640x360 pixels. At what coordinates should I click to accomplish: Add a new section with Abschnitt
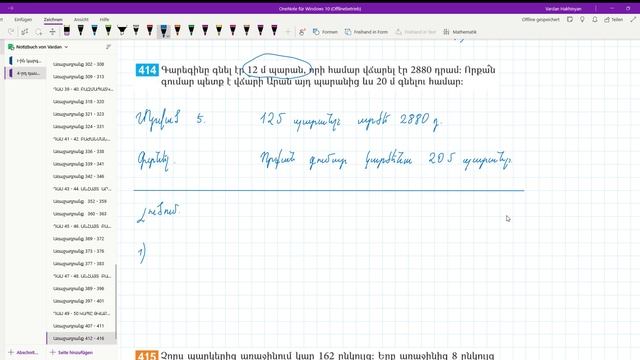coord(23,352)
